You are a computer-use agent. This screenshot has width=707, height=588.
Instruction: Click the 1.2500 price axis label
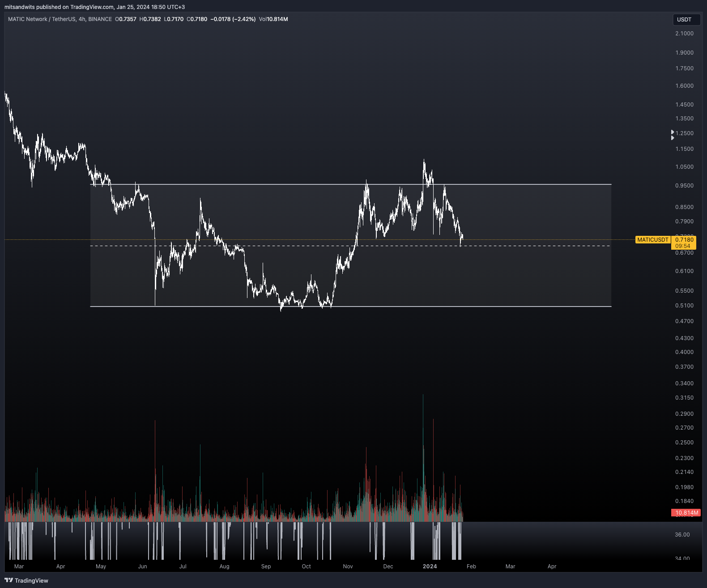coord(684,133)
